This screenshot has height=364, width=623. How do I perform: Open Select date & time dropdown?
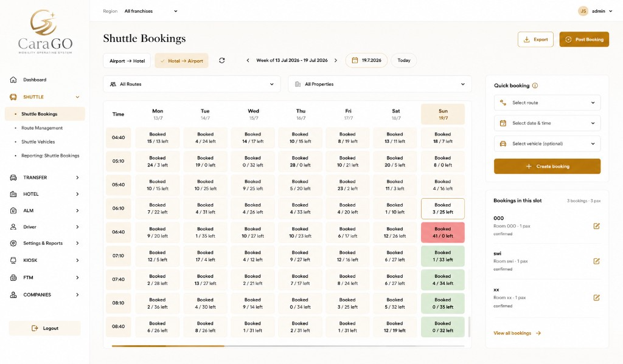[547, 123]
